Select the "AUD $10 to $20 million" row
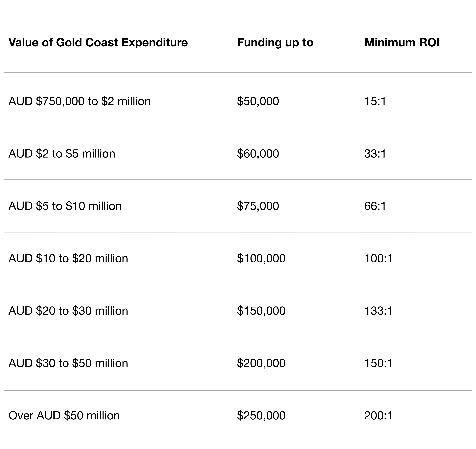Viewport: 476px width, 449px height. point(68,258)
